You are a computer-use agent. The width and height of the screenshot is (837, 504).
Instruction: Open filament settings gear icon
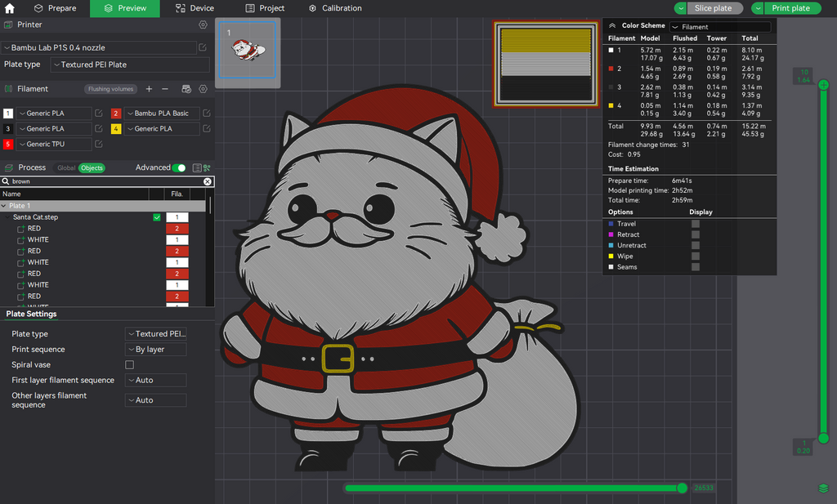[x=203, y=89]
